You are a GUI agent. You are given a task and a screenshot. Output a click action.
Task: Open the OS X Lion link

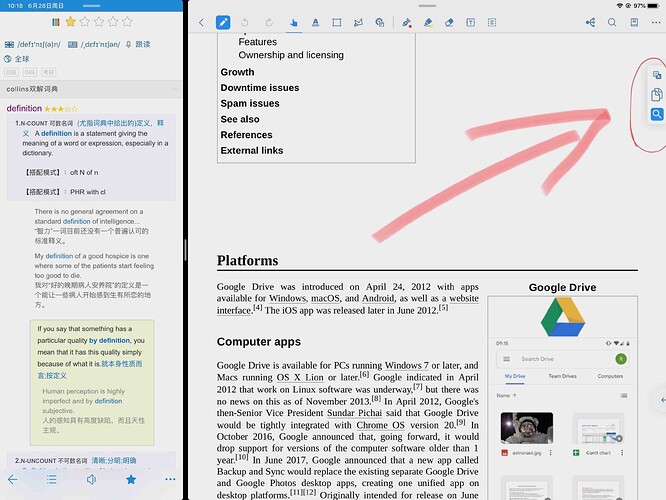pos(300,377)
